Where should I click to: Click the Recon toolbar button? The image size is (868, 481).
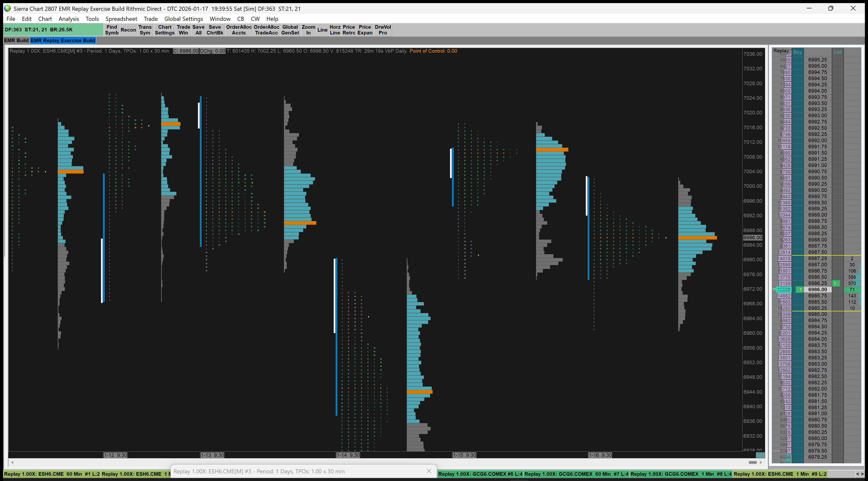click(128, 30)
